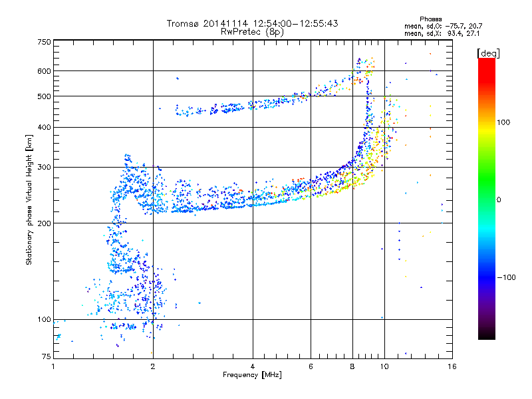Click the y-axis tick label '400'

click(x=44, y=128)
